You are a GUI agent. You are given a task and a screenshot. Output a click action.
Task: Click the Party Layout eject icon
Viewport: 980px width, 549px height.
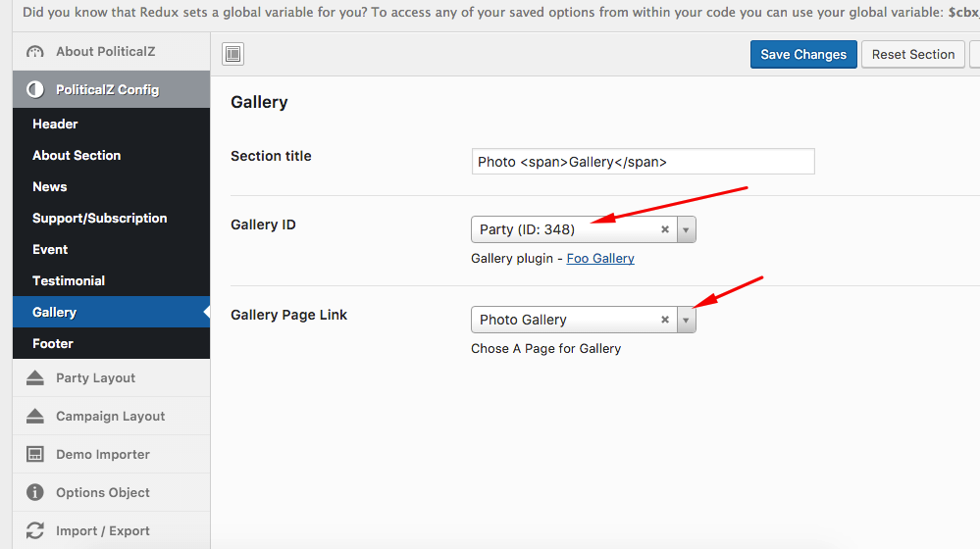pyautogui.click(x=35, y=377)
